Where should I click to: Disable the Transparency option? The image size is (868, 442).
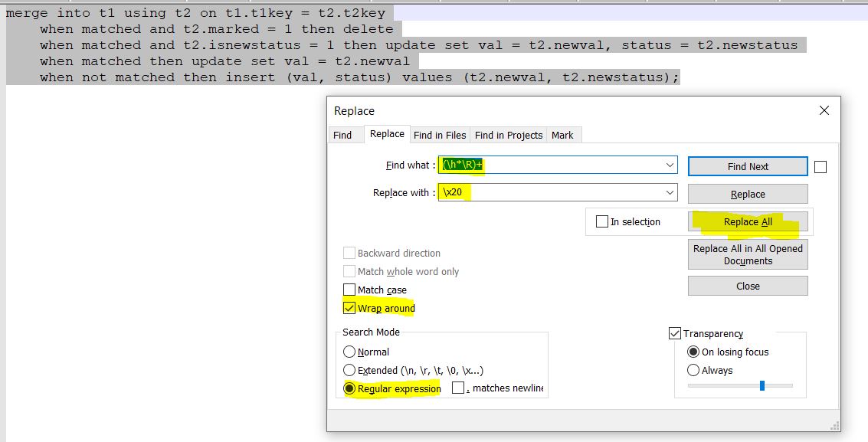[x=675, y=333]
